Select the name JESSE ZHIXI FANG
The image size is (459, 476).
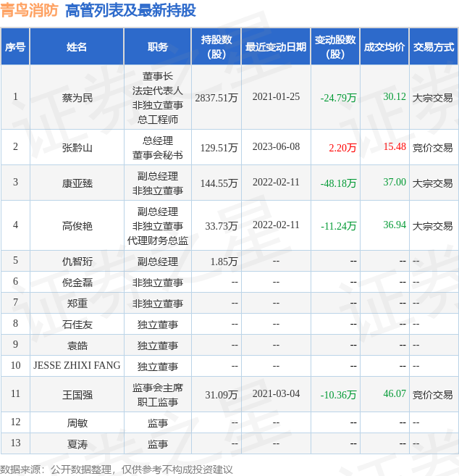tap(77, 365)
